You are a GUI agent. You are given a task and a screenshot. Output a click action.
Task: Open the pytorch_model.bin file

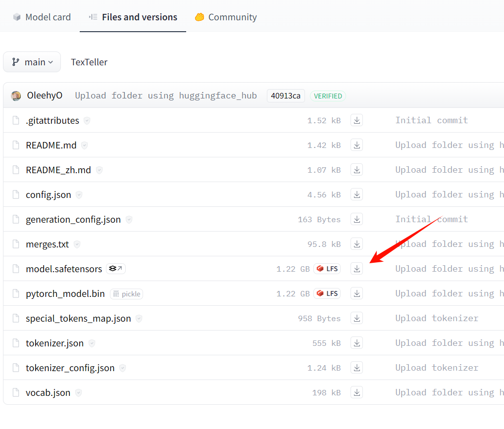(x=65, y=294)
